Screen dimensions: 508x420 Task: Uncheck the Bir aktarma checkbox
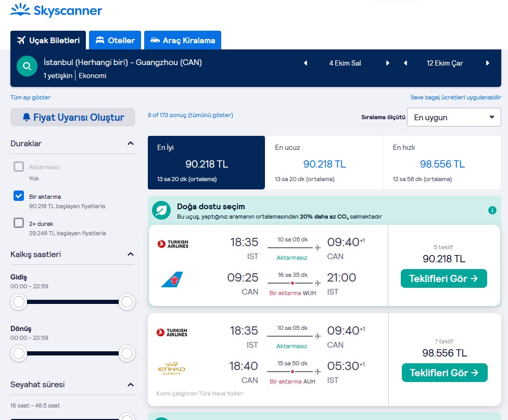[x=19, y=196]
